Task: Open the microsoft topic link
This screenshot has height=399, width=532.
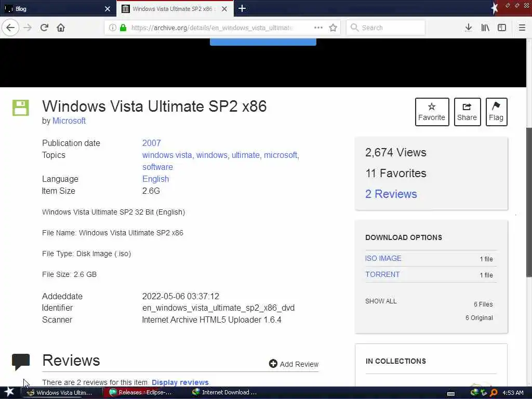Action: coord(281,155)
